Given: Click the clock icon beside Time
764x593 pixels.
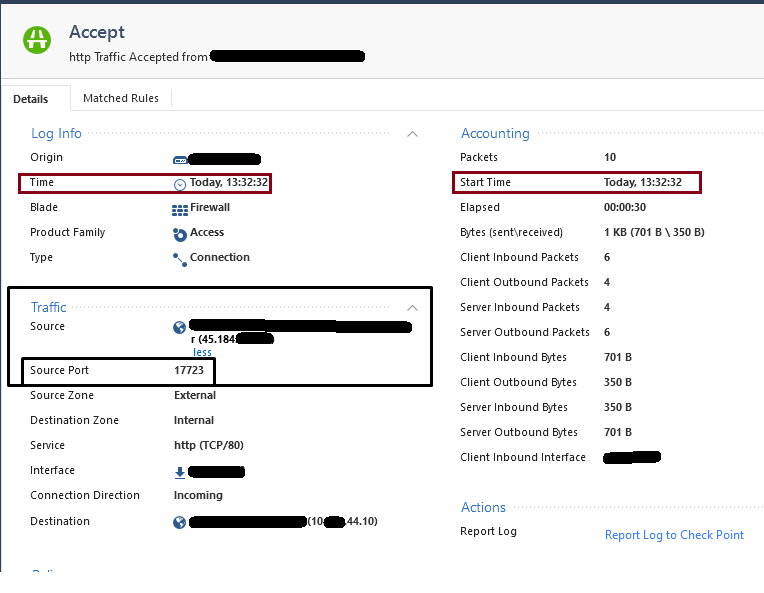Looking at the screenshot, I should (x=180, y=184).
